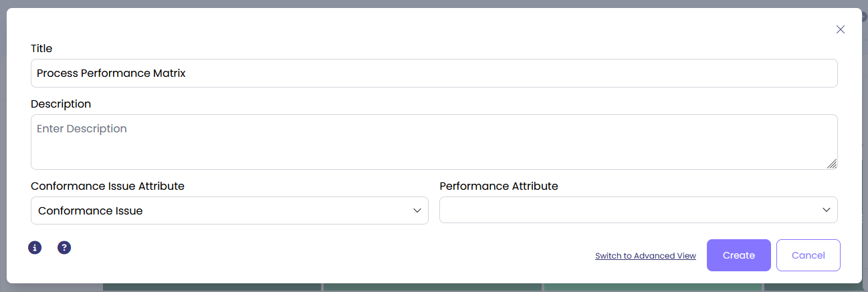Click the Performance Attribute label
This screenshot has height=292, width=868.
(499, 186)
